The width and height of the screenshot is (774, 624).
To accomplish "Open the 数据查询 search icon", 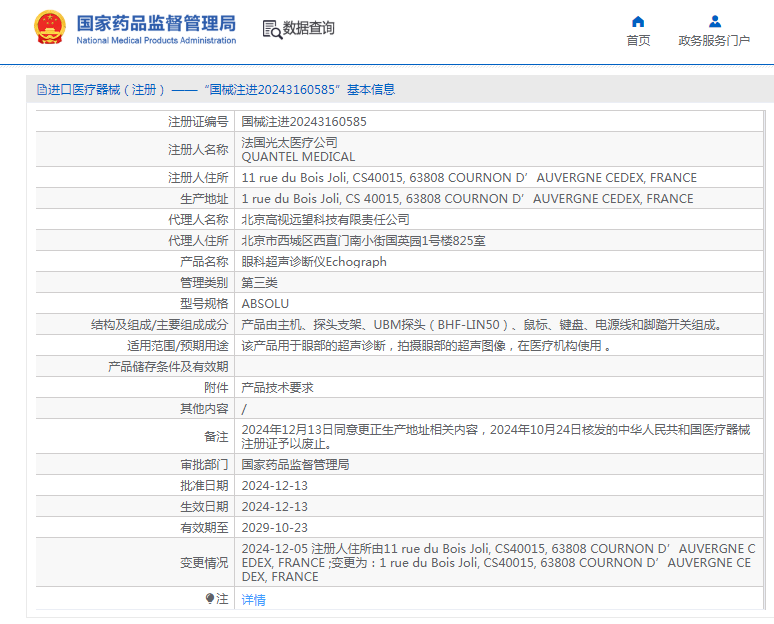I will click(x=272, y=29).
